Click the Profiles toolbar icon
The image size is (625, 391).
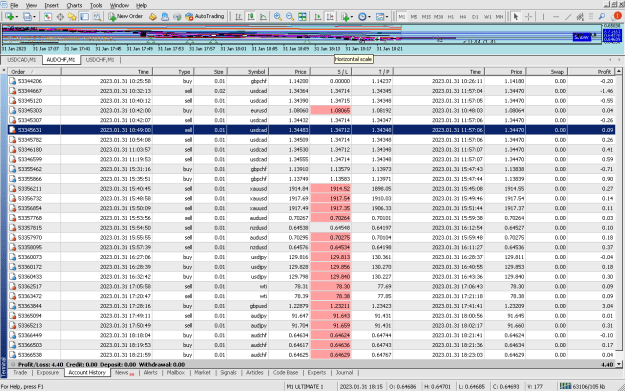coord(27,16)
